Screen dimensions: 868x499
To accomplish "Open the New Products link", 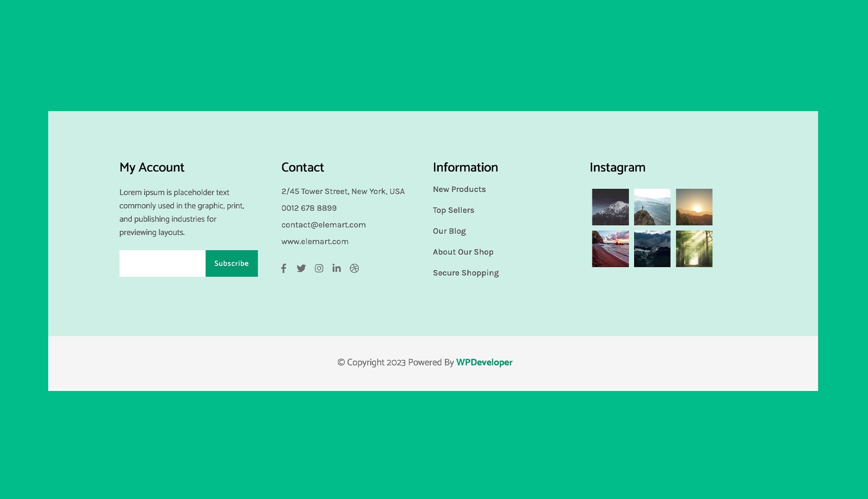I will click(459, 189).
